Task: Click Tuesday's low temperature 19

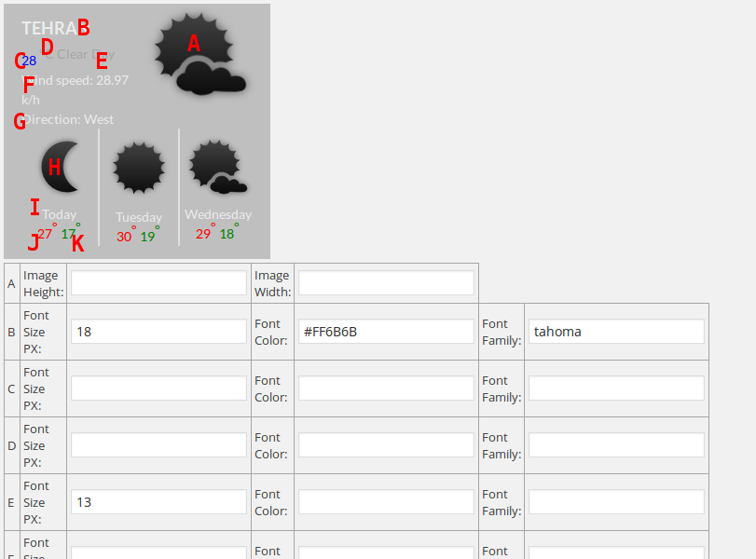Action: coord(147,237)
